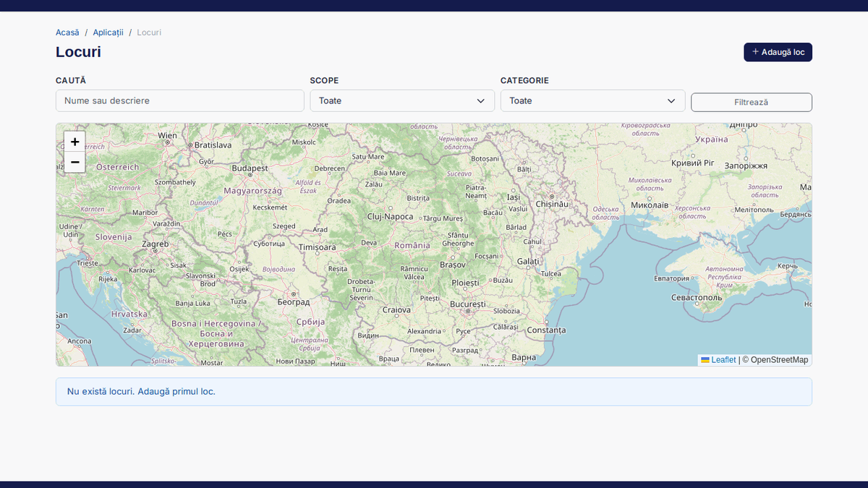Open the Scope dropdown

point(402,100)
